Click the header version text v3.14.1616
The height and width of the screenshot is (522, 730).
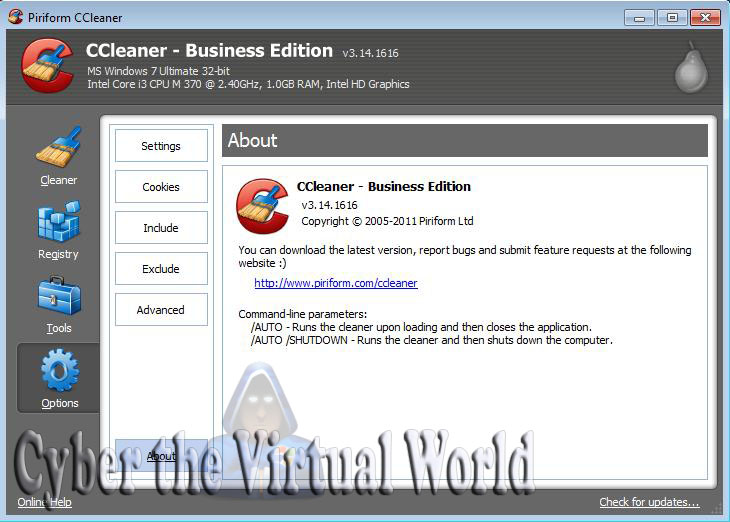click(x=371, y=53)
